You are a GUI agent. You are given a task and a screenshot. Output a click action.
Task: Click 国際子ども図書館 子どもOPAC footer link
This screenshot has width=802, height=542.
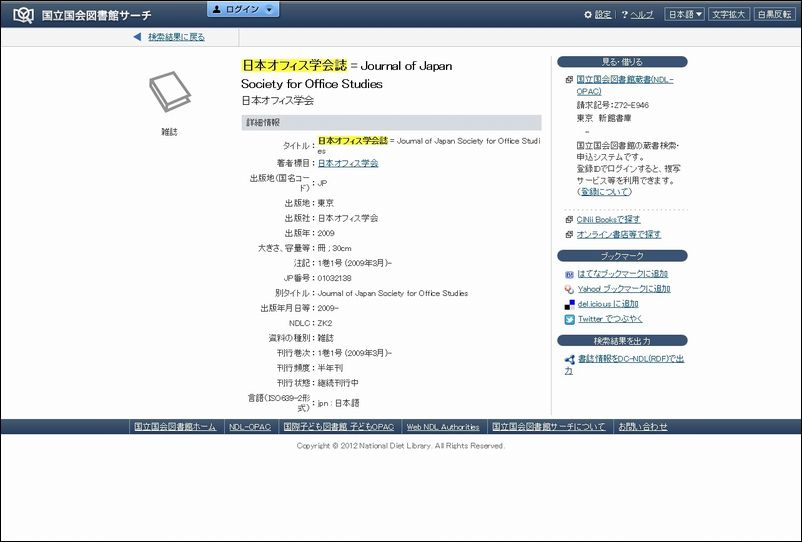point(339,426)
